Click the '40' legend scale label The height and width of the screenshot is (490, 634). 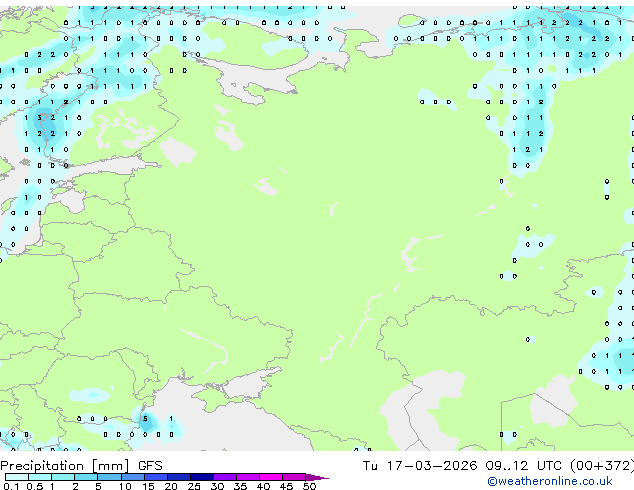[x=263, y=486]
